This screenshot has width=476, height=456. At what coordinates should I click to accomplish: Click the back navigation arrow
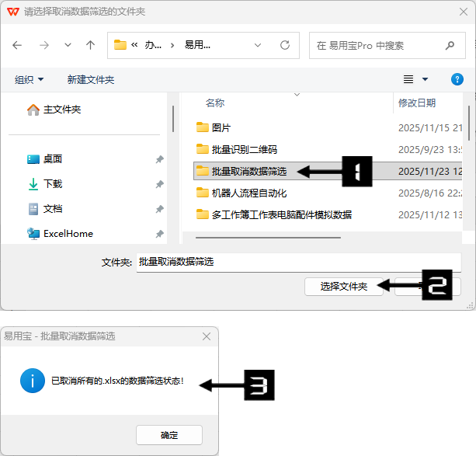[x=18, y=45]
